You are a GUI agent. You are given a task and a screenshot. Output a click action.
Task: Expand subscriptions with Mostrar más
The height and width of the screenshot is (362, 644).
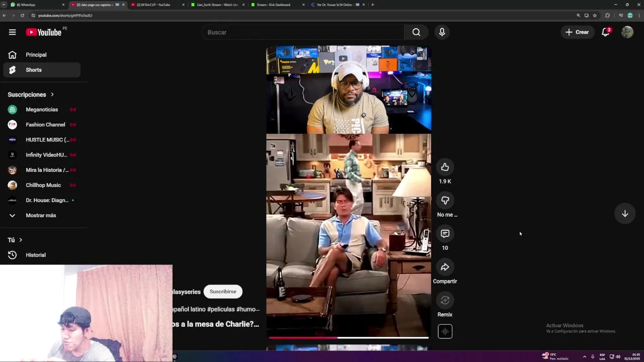pyautogui.click(x=41, y=215)
